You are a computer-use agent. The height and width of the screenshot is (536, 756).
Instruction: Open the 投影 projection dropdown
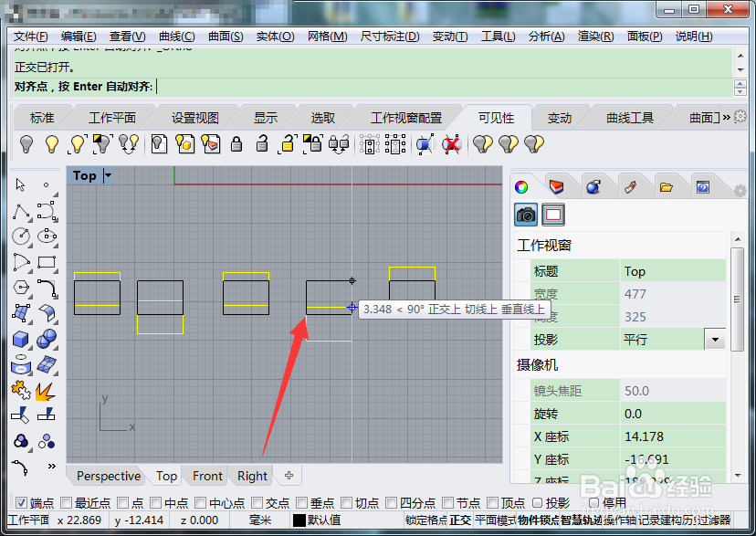pos(715,340)
